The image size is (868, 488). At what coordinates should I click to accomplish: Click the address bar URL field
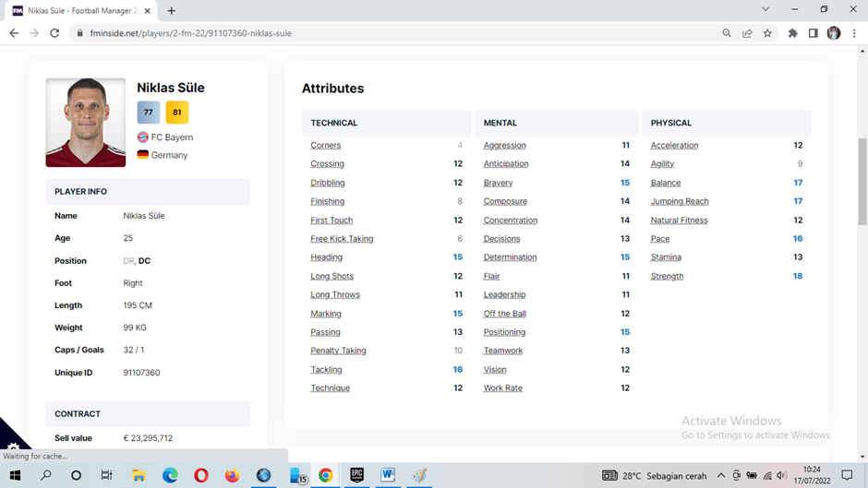[369, 33]
